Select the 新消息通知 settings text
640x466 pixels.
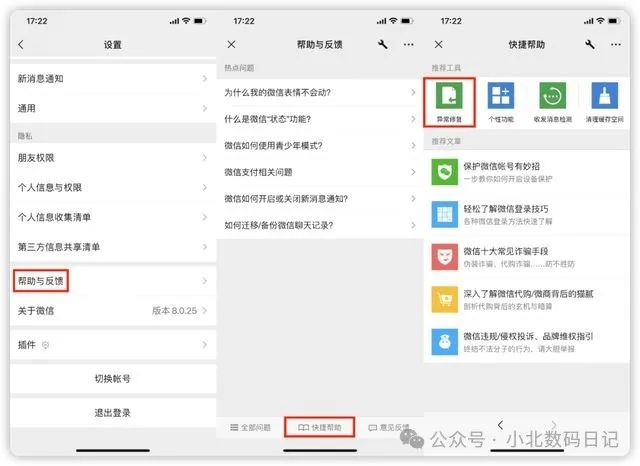[40, 78]
